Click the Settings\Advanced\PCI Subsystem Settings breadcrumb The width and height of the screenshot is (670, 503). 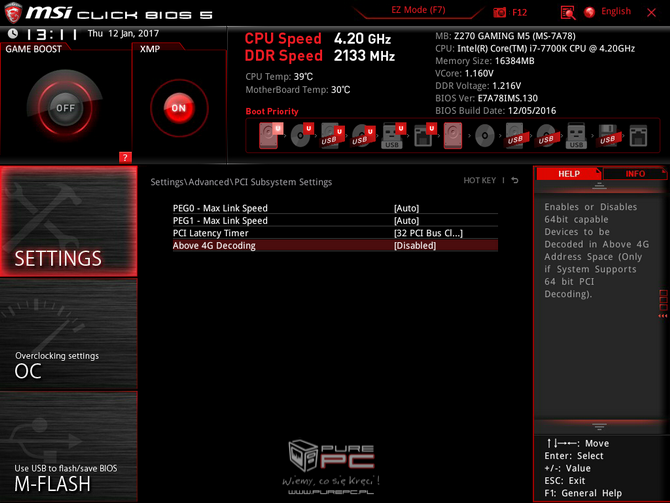click(x=241, y=182)
